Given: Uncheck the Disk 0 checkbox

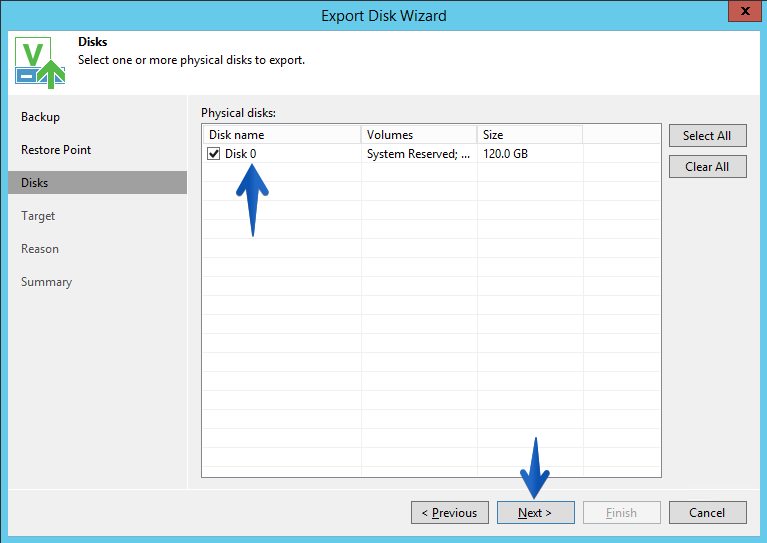Looking at the screenshot, I should coord(214,154).
